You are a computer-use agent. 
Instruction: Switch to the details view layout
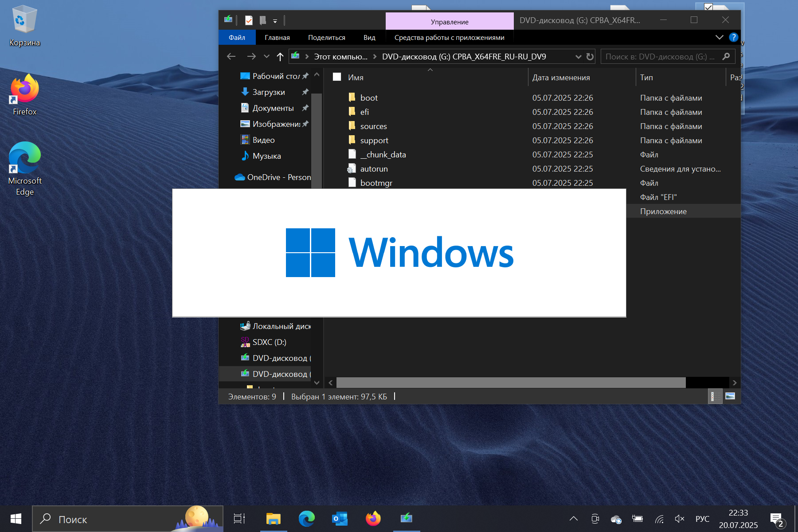715,396
